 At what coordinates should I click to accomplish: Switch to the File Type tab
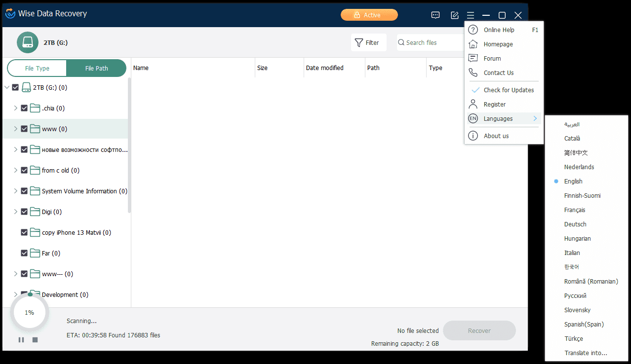[37, 68]
